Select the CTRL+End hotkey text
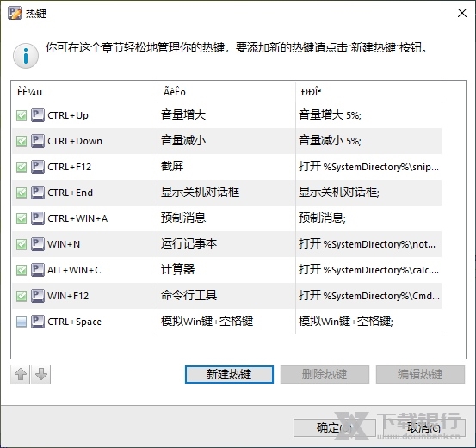 [70, 193]
